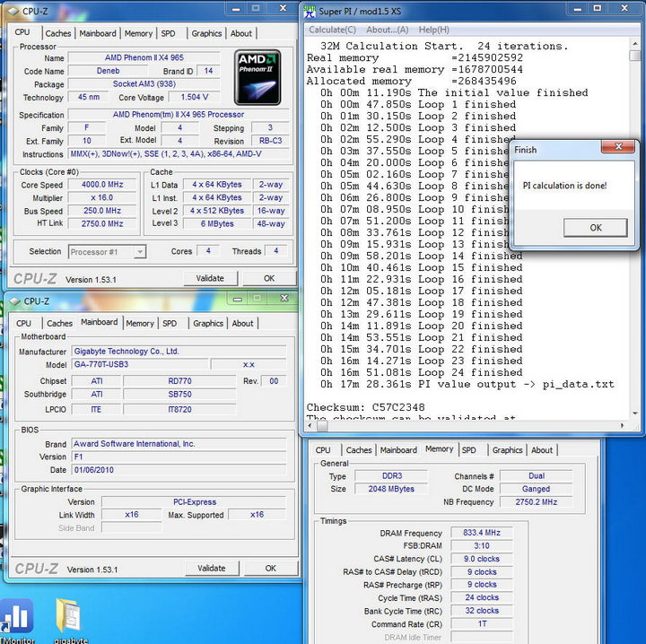
Task: Switch to Mainboard tab in top CPU-Z window
Action: pyautogui.click(x=98, y=33)
